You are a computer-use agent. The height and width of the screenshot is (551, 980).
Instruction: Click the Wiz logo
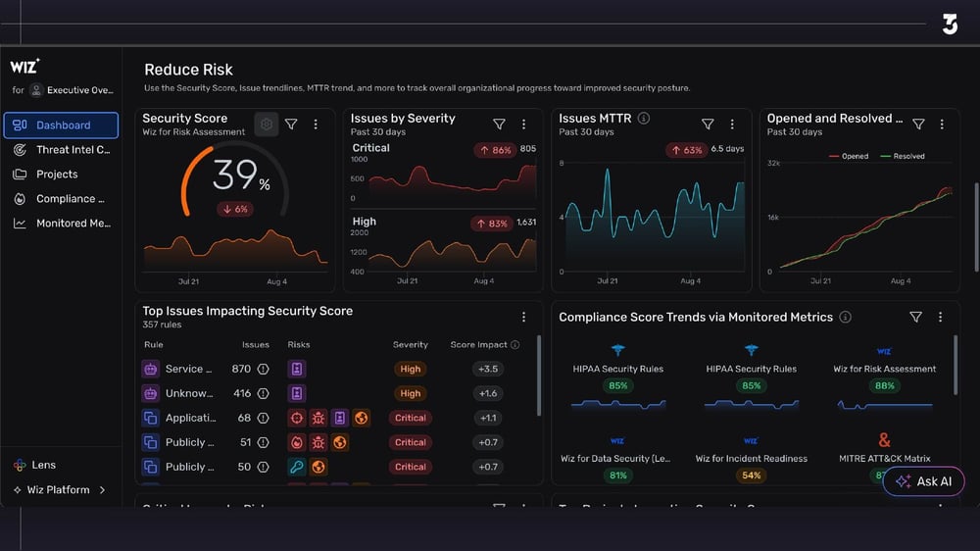point(25,66)
